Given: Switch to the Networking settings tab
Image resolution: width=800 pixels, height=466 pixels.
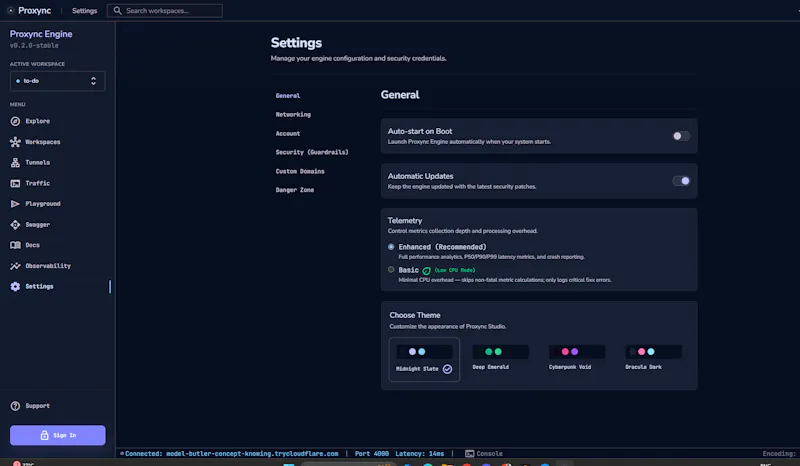Looking at the screenshot, I should click(293, 114).
